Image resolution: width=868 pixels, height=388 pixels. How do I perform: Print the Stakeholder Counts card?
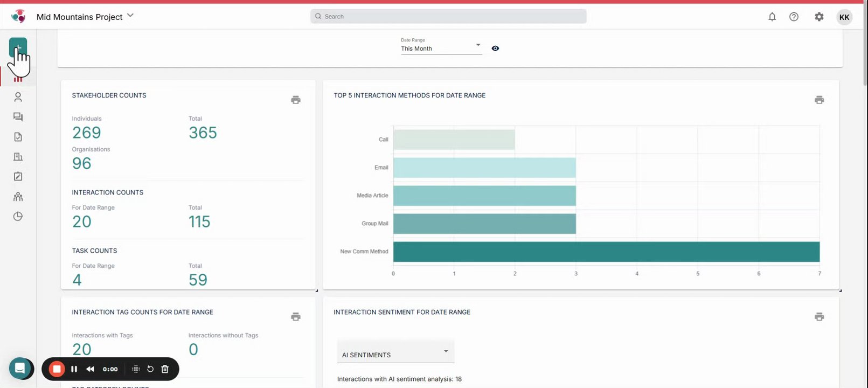(x=296, y=100)
